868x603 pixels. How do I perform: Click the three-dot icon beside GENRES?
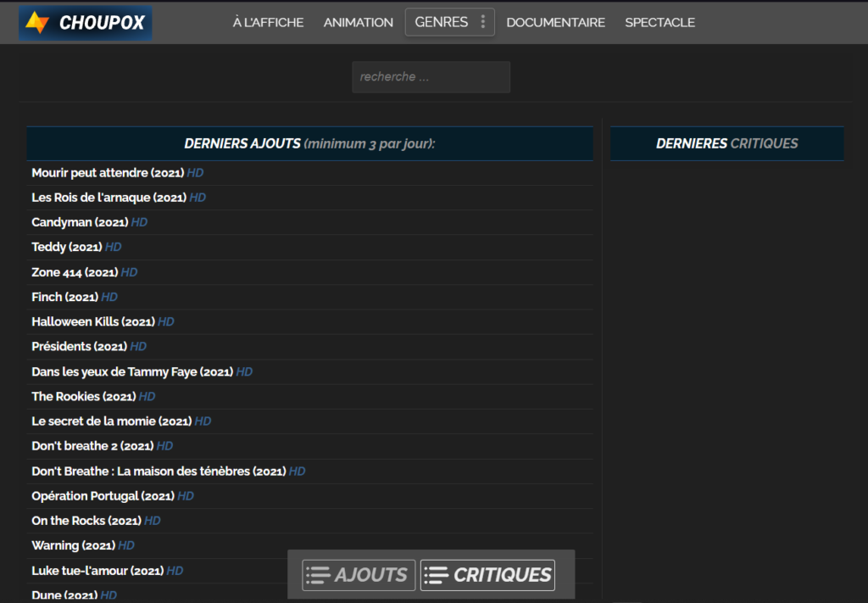[x=482, y=22]
